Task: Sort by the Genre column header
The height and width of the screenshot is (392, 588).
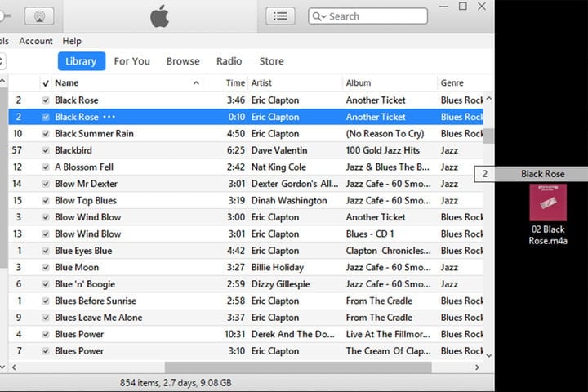Action: pyautogui.click(x=452, y=83)
